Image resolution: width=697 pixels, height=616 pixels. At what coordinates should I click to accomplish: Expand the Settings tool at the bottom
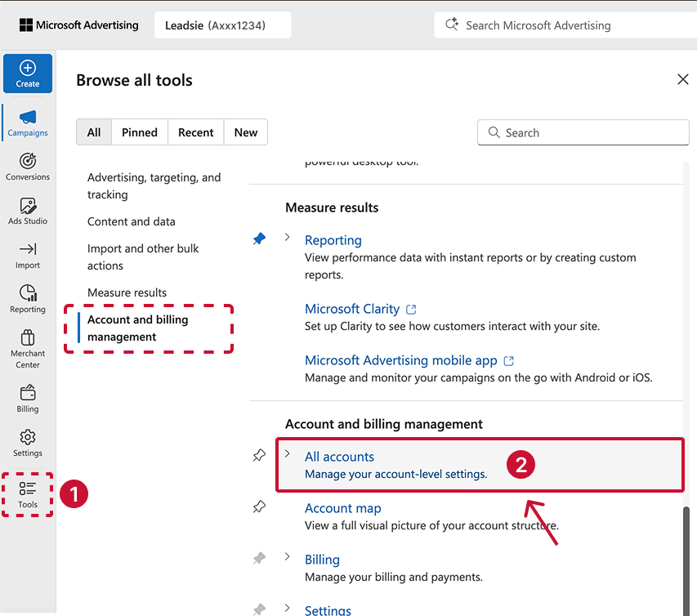coord(286,608)
